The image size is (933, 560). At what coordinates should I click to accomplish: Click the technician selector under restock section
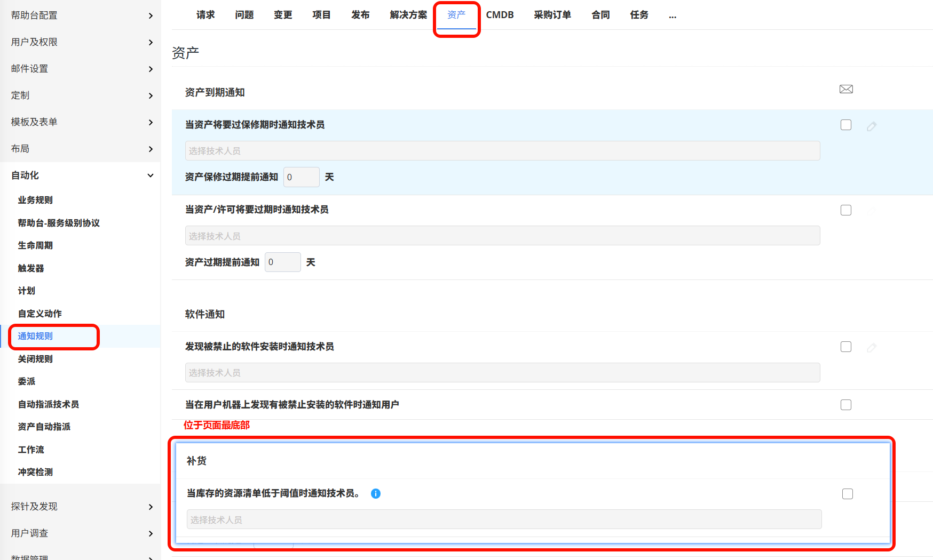(503, 519)
